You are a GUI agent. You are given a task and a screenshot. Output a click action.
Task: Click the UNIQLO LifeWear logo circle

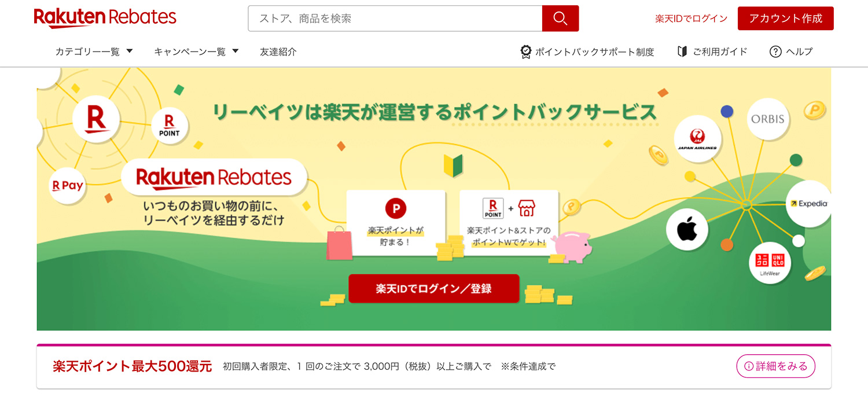770,263
